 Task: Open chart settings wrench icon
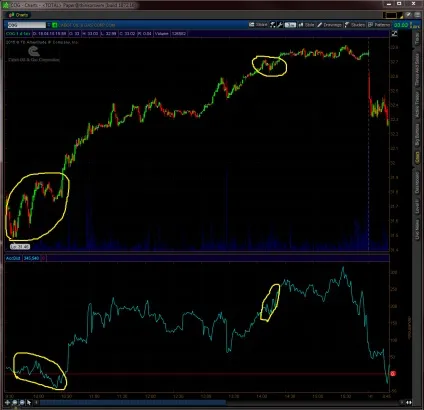pos(280,25)
